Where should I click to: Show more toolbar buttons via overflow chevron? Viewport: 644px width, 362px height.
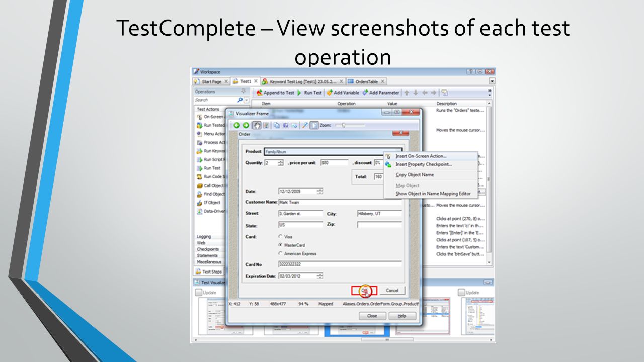(490, 93)
